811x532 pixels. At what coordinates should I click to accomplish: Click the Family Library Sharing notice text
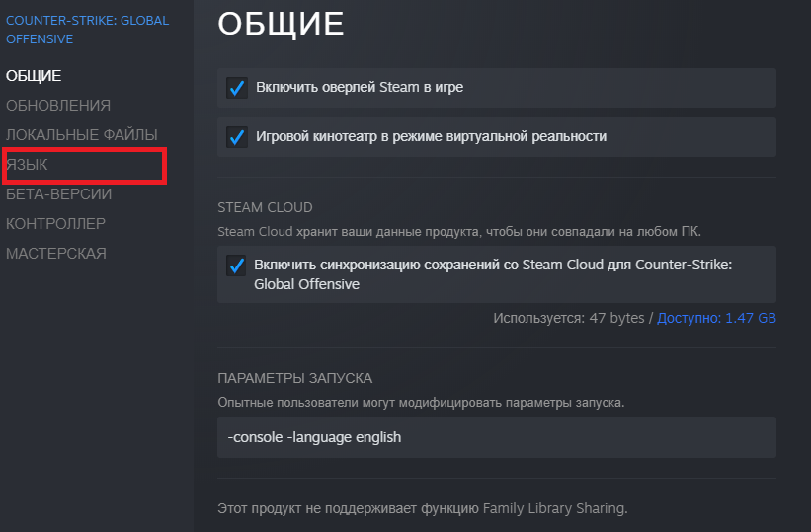[423, 508]
